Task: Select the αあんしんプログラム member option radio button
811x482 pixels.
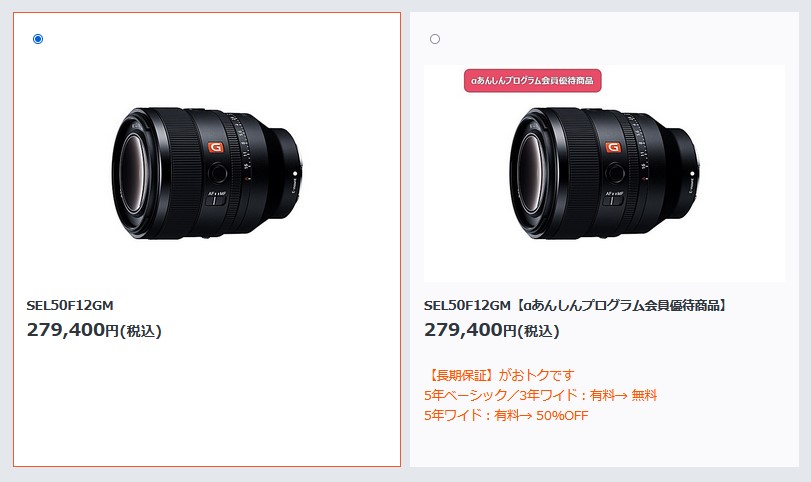Action: (435, 39)
